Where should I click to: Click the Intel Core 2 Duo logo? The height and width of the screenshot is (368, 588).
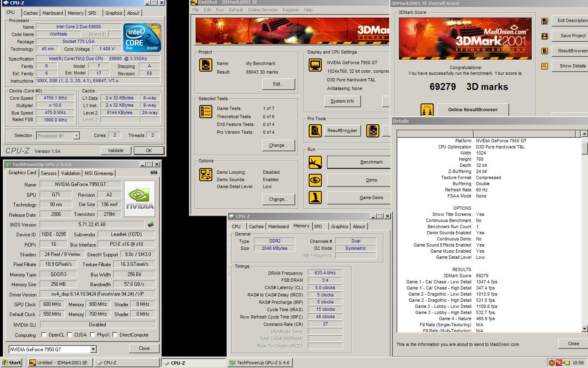point(142,38)
